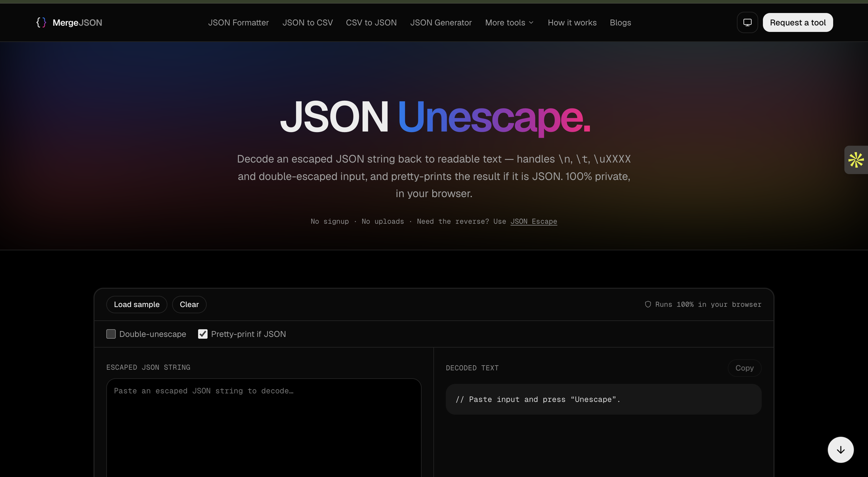This screenshot has height=477, width=868.
Task: Click the scroll-down arrow circle button
Action: 841,450
